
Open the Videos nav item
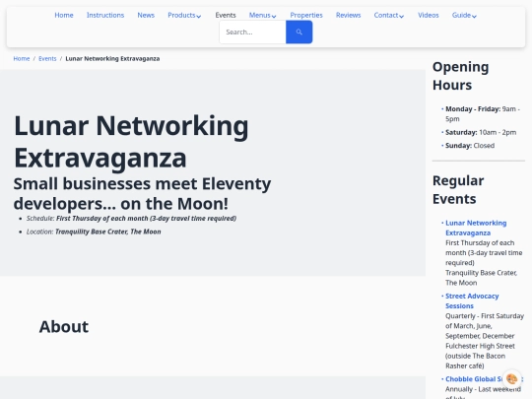coord(429,15)
